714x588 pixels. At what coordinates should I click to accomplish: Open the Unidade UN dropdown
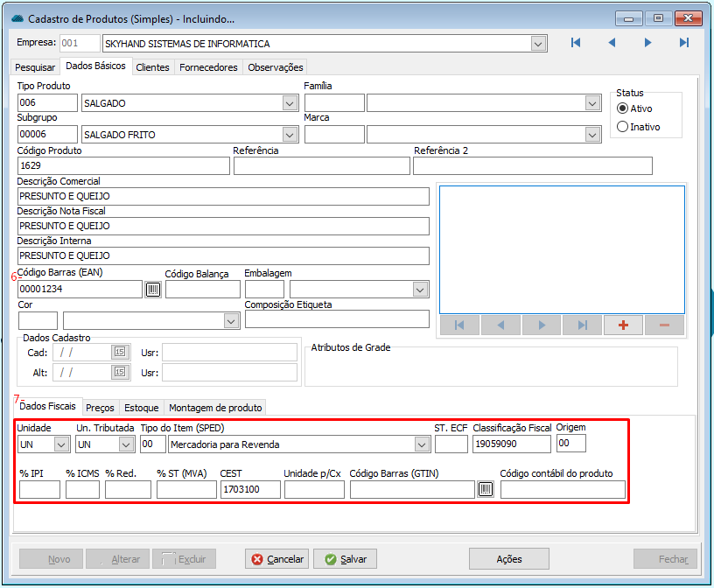pos(61,444)
